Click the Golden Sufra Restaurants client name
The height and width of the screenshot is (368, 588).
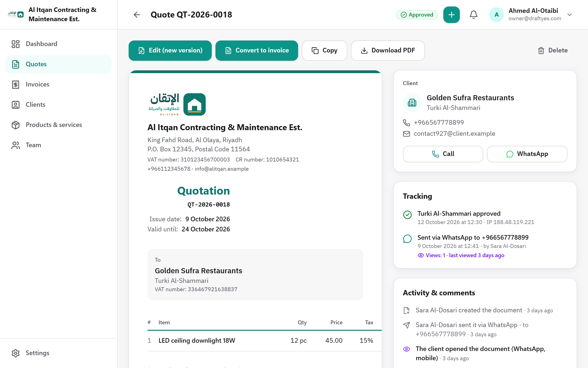click(x=470, y=98)
